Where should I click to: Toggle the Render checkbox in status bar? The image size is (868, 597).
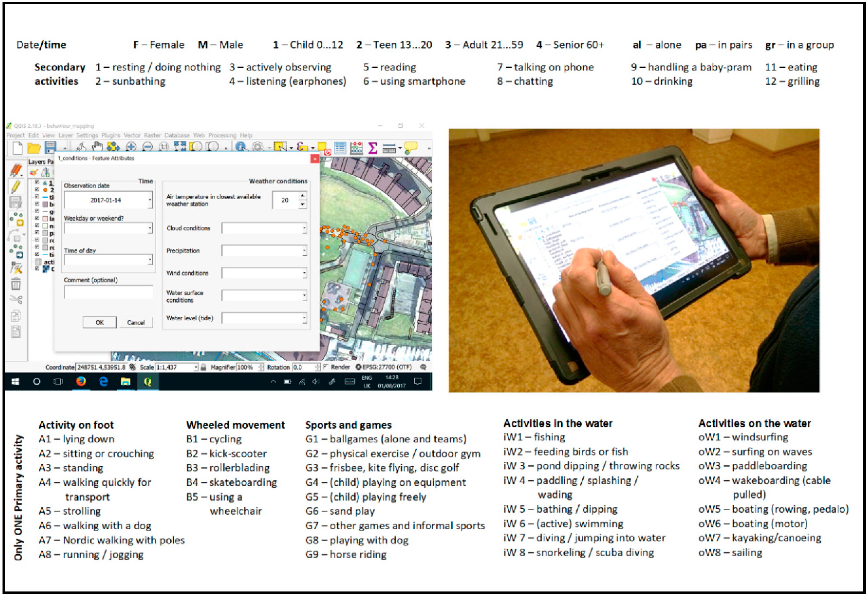pyautogui.click(x=325, y=367)
